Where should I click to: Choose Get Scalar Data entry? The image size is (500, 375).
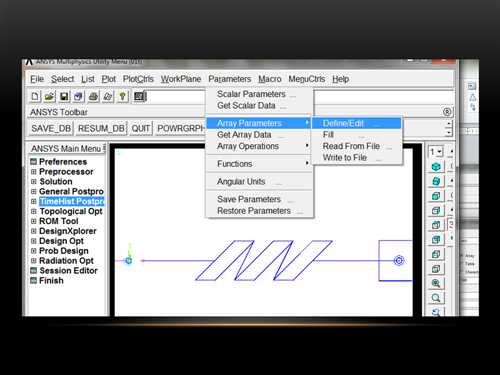tap(259, 105)
